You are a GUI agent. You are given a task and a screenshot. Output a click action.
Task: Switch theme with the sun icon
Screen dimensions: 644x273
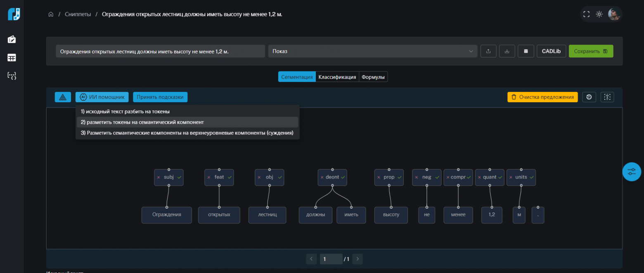point(599,14)
